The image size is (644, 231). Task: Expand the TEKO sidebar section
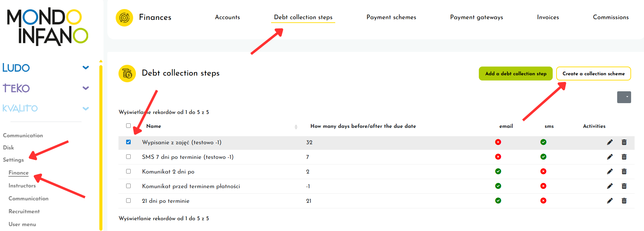tap(86, 88)
